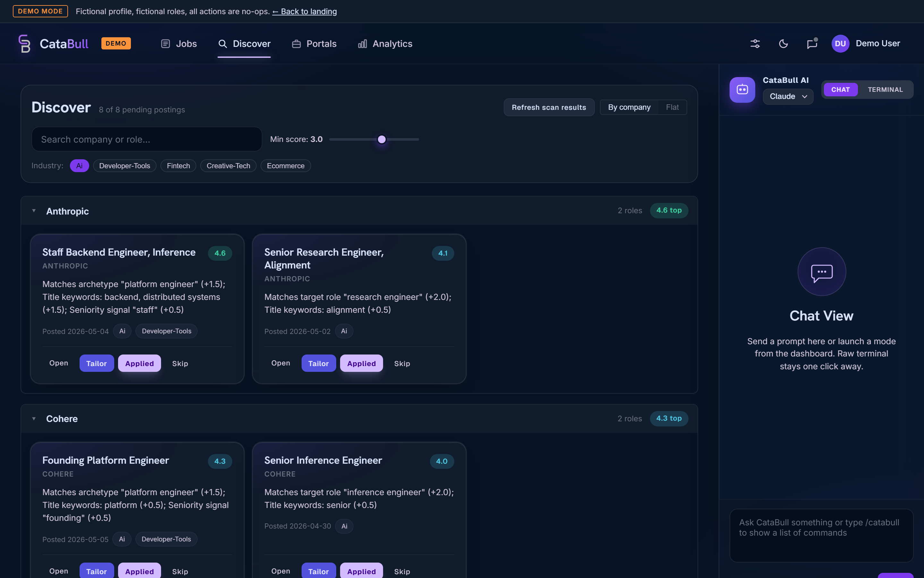Click the Min score slider handle
924x578 pixels.
pos(381,140)
